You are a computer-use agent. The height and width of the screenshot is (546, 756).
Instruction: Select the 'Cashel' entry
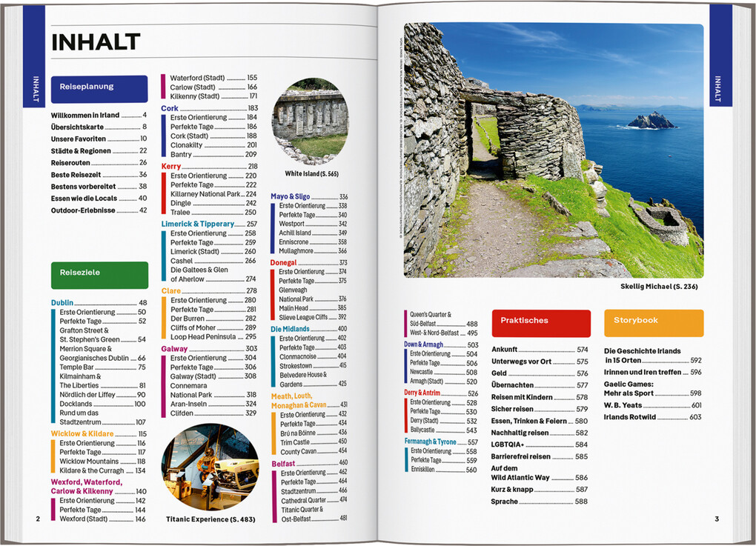pyautogui.click(x=213, y=261)
